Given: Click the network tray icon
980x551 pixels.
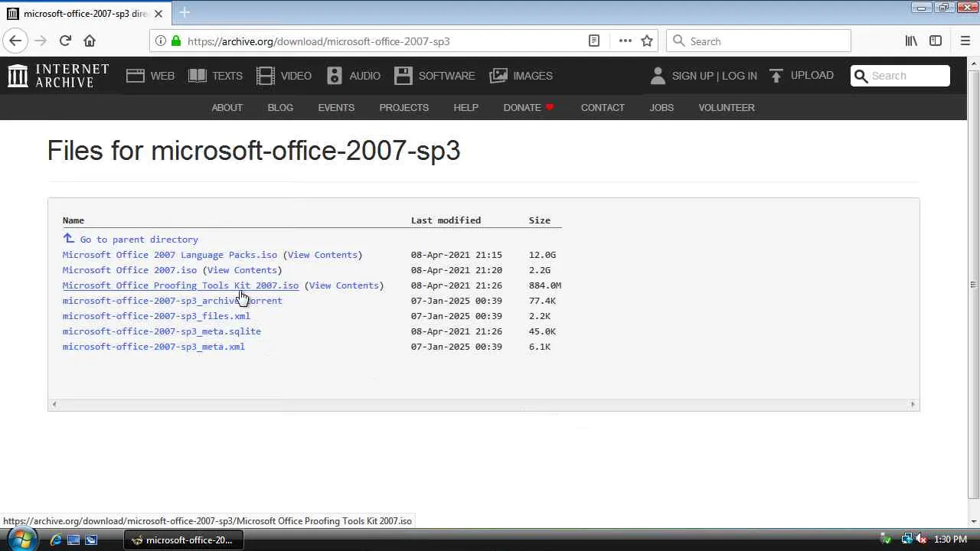Looking at the screenshot, I should coord(906,540).
